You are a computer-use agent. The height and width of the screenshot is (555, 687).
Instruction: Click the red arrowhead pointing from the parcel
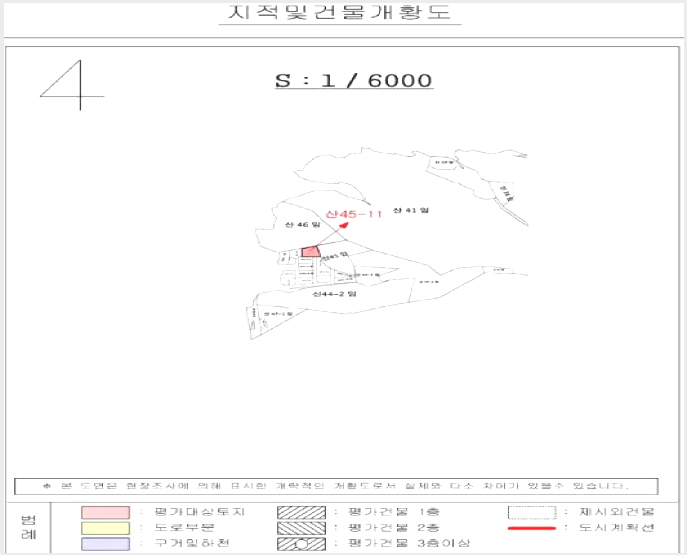coord(344,226)
